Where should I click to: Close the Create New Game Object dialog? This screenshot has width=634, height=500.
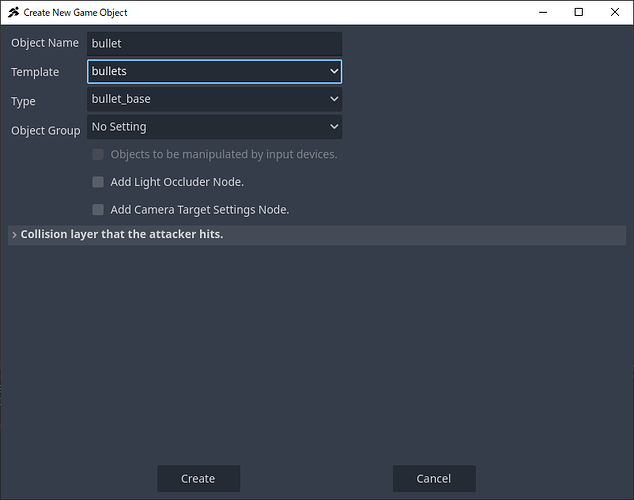[x=613, y=12]
